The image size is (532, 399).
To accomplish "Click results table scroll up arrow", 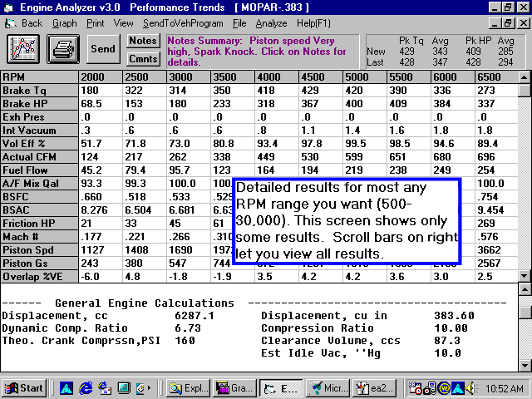I will point(525,77).
